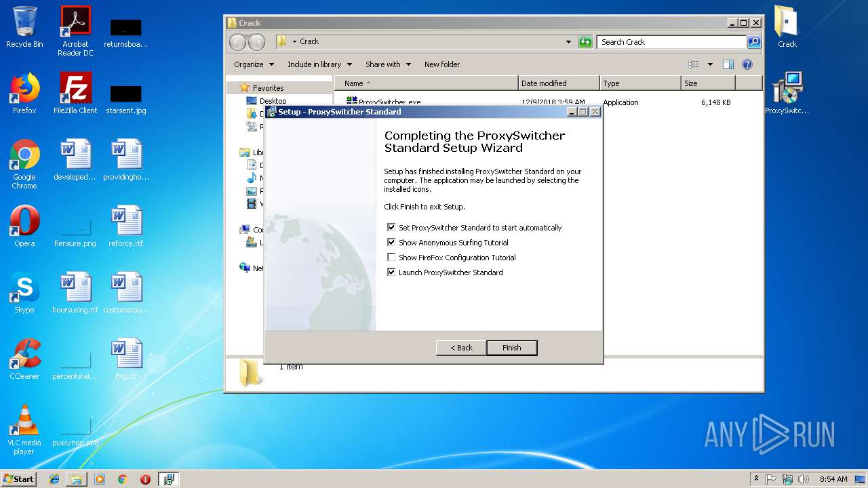Show hidden system tray icons
Viewport: 868px width, 488px height.
point(756,479)
